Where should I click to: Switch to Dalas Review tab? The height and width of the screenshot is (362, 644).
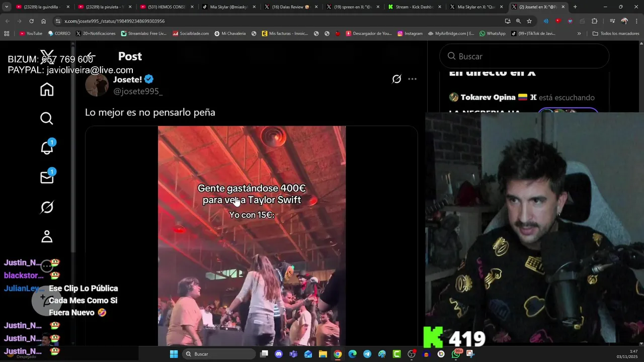(291, 7)
